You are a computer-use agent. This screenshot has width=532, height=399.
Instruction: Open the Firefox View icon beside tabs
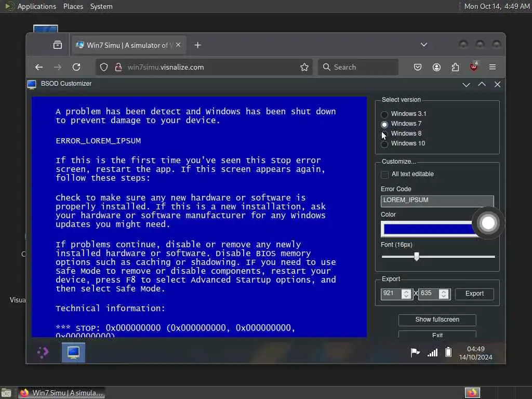58,45
